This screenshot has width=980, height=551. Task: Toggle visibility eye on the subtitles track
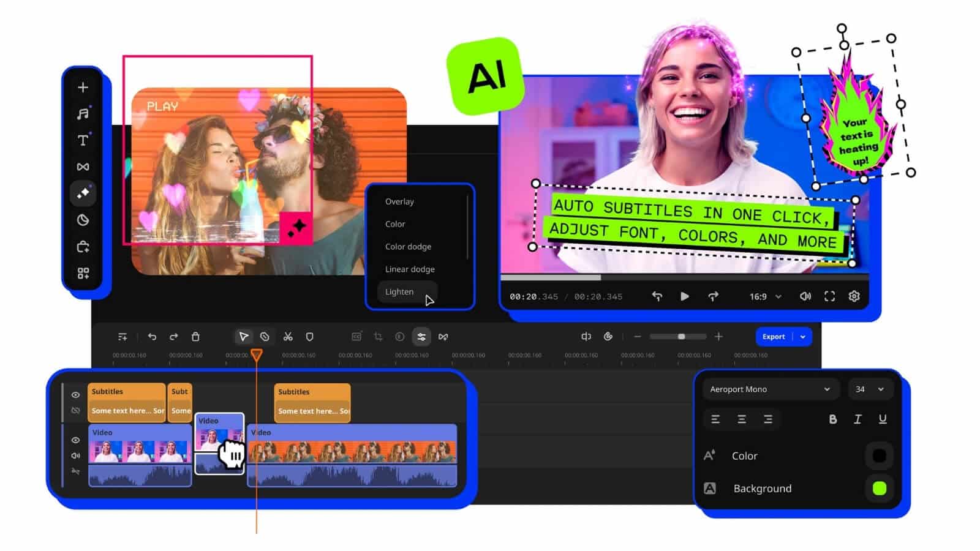(75, 395)
